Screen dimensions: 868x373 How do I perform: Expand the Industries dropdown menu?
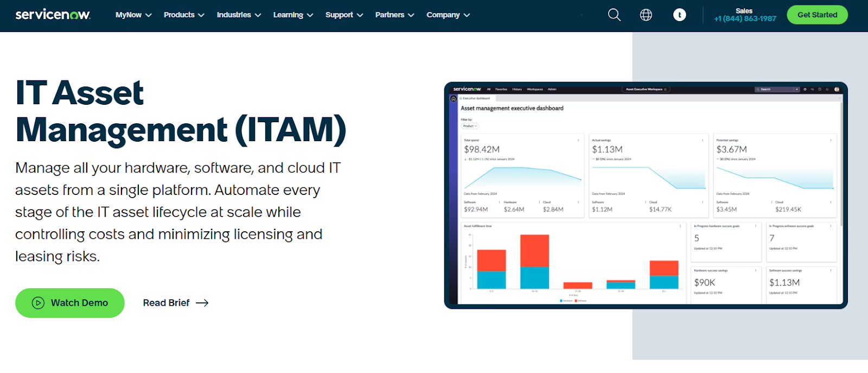tap(239, 15)
